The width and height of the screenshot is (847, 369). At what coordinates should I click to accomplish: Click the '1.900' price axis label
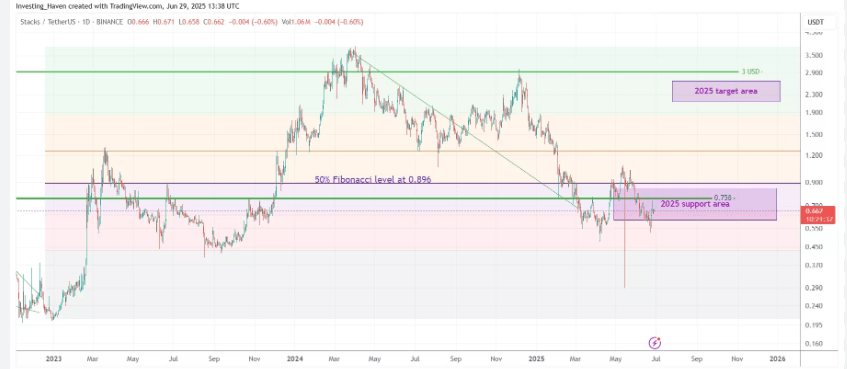(814, 113)
